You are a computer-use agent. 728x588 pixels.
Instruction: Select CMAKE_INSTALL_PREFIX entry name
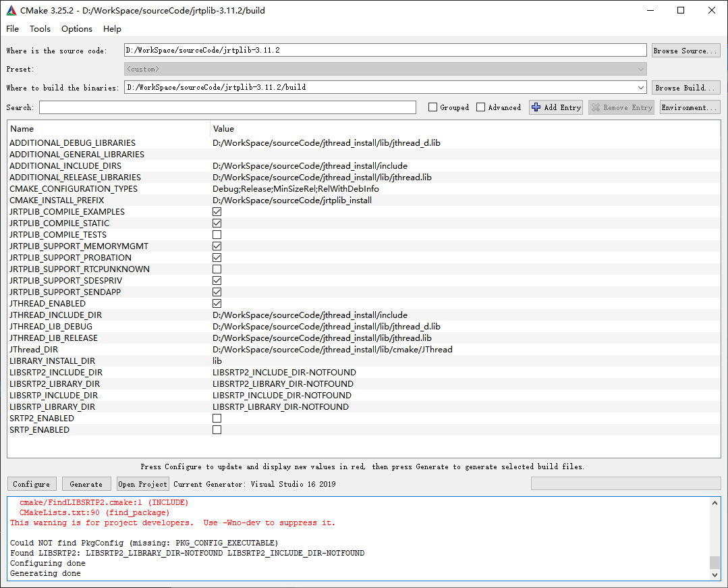coord(57,201)
